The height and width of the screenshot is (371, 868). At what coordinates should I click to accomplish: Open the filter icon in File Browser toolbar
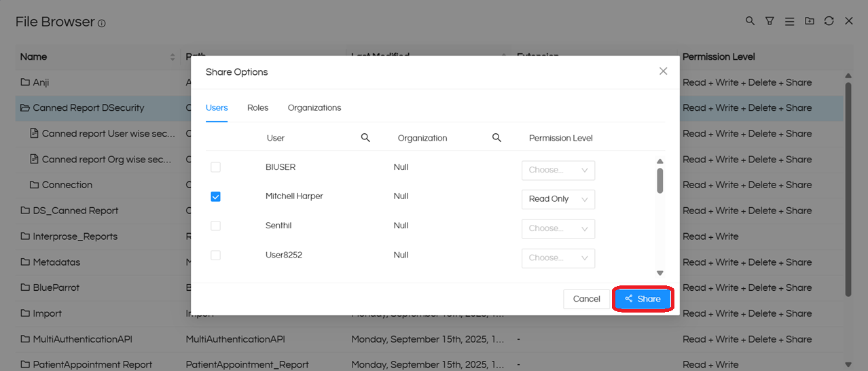[770, 21]
